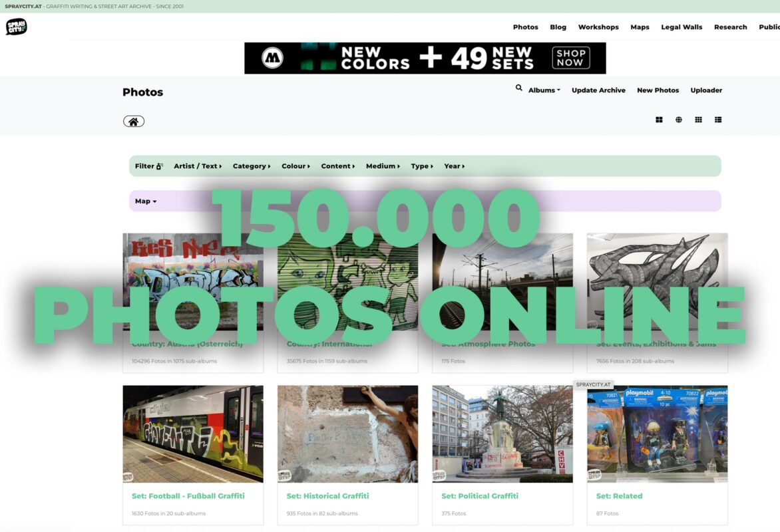This screenshot has width=780, height=532.
Task: Click the Shop Now ad banner button
Action: (x=571, y=58)
